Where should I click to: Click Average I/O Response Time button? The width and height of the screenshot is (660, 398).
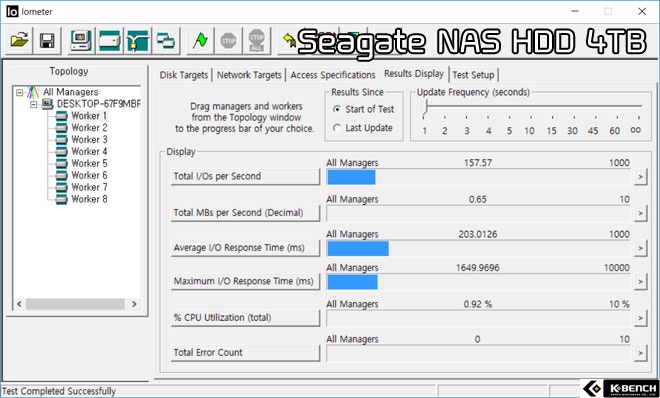coord(245,248)
